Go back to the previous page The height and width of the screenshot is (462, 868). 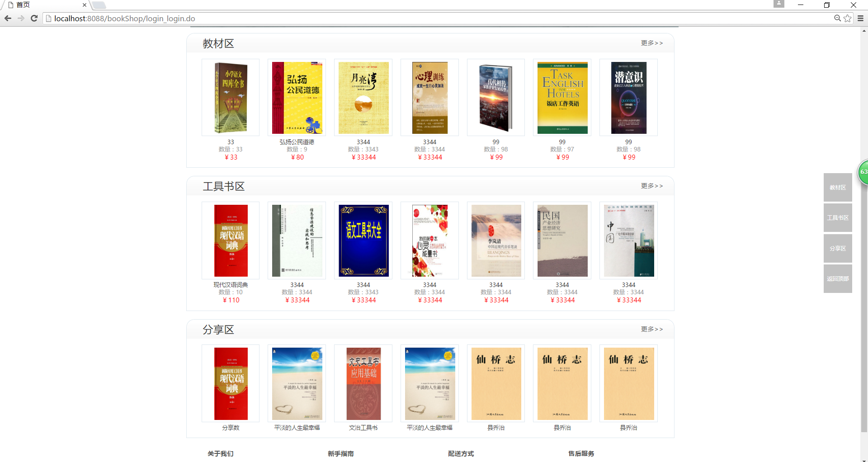8,18
